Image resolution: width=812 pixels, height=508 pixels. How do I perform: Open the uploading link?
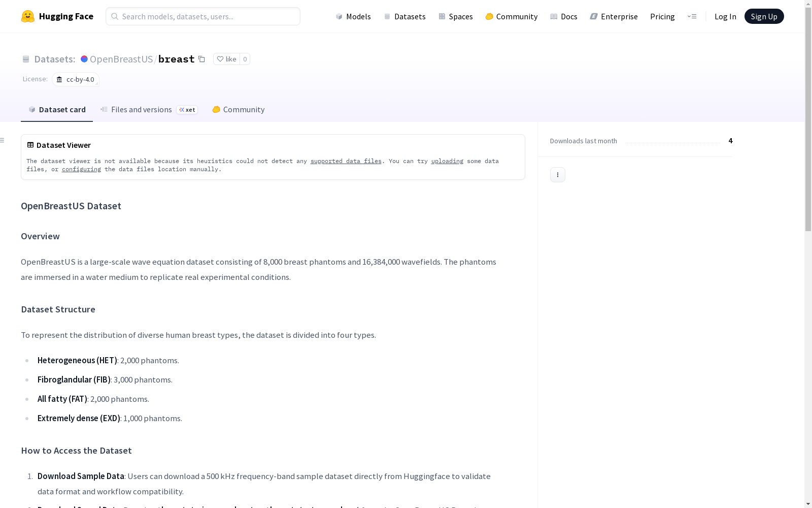447,161
